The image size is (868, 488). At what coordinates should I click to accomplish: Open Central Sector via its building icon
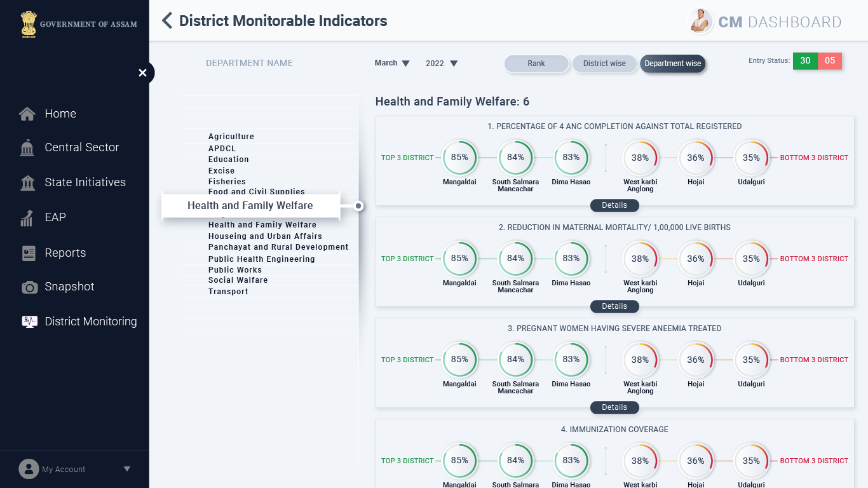(x=27, y=148)
